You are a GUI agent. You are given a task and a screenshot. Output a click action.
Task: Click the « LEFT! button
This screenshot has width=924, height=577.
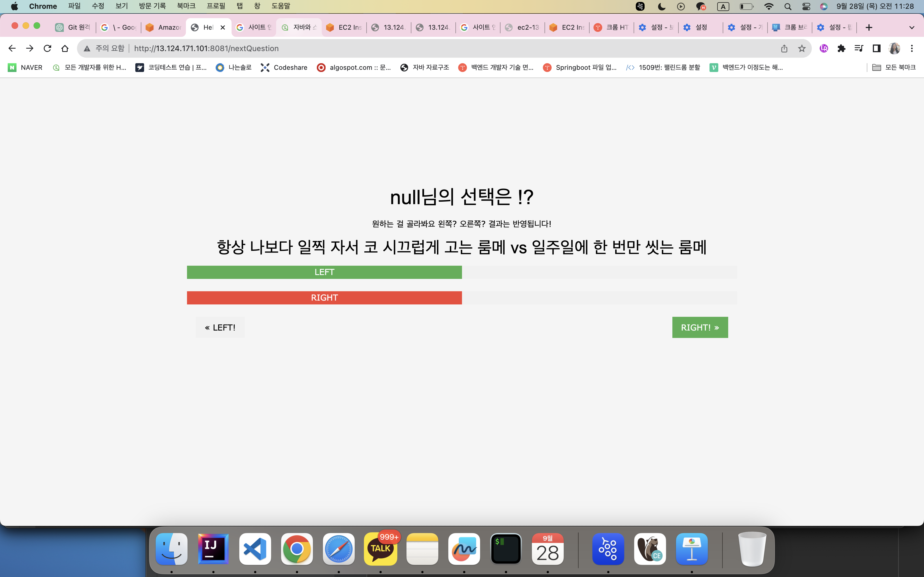coord(220,327)
